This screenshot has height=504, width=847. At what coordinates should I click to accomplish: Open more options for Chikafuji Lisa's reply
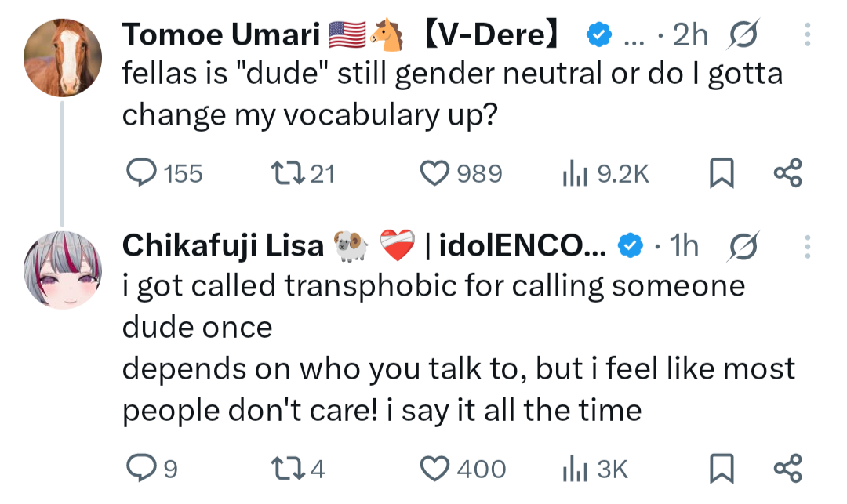809,247
